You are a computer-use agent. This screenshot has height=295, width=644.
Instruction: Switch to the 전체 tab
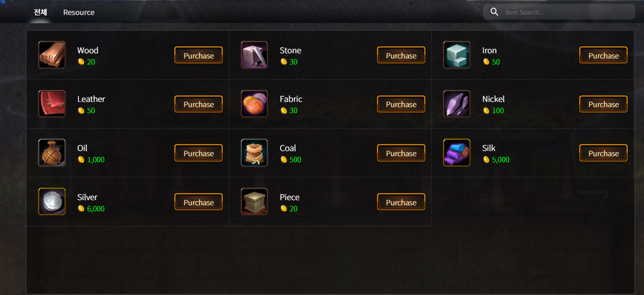tap(40, 12)
